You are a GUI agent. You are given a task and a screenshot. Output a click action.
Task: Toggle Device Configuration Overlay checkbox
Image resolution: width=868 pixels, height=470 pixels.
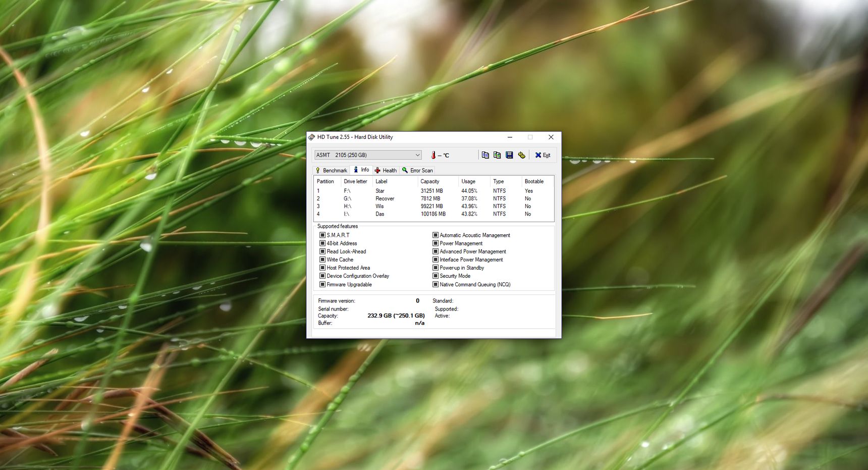(322, 276)
